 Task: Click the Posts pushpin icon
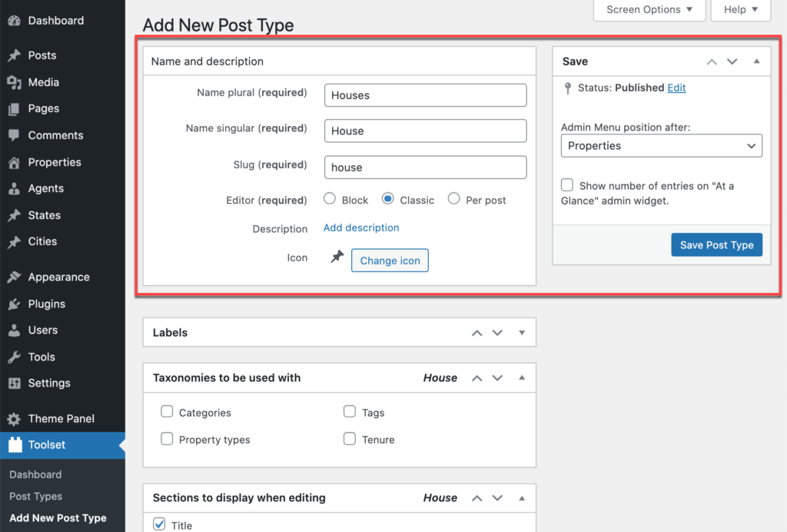point(14,55)
